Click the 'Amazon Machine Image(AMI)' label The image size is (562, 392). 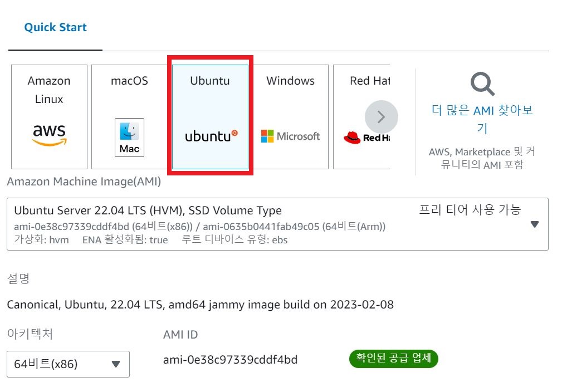[x=84, y=182]
